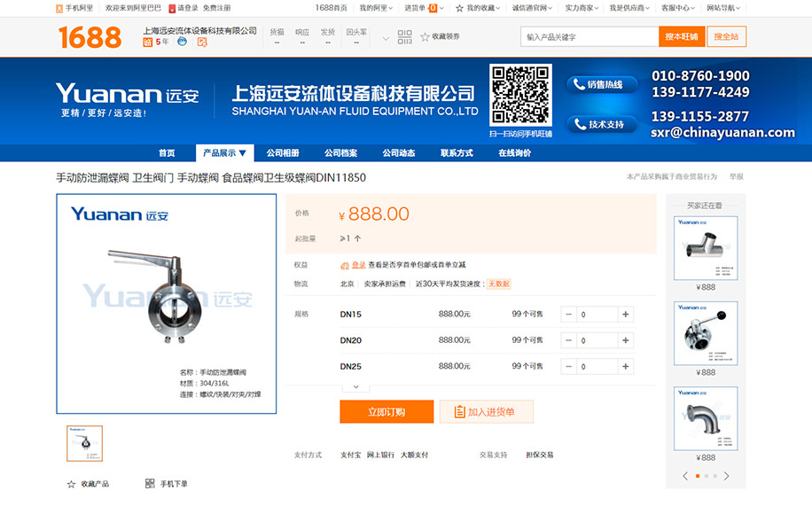812x506 pixels.
Task: Click the technical support phone badge
Action: click(x=601, y=124)
